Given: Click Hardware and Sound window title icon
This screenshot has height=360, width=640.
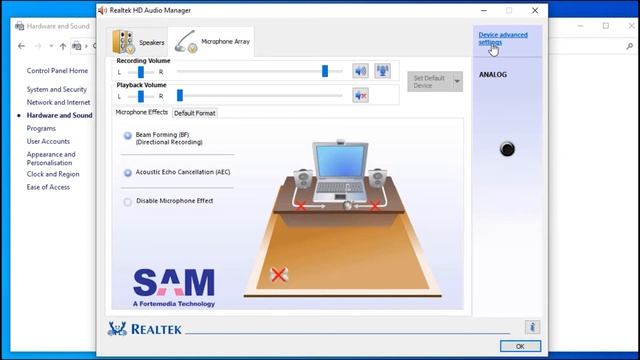Looking at the screenshot, I should [19, 26].
